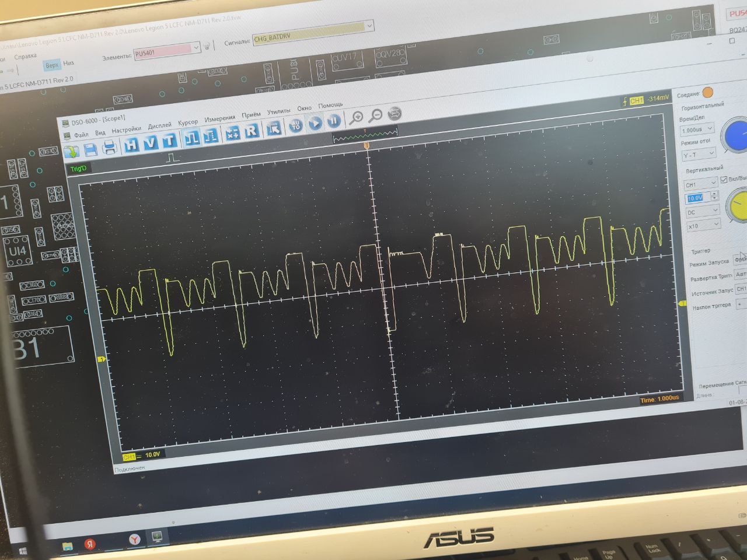The height and width of the screenshot is (560, 747).
Task: Select Низ side button in board viewer
Action: (68, 63)
